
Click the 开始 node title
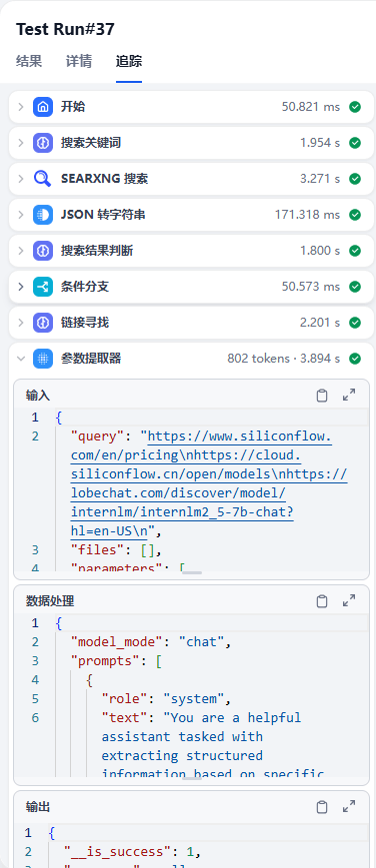point(73,107)
